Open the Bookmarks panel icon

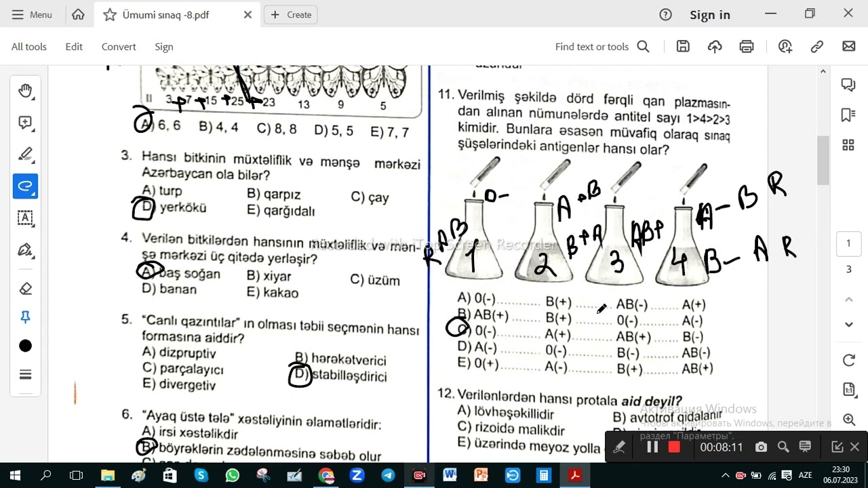tap(848, 115)
